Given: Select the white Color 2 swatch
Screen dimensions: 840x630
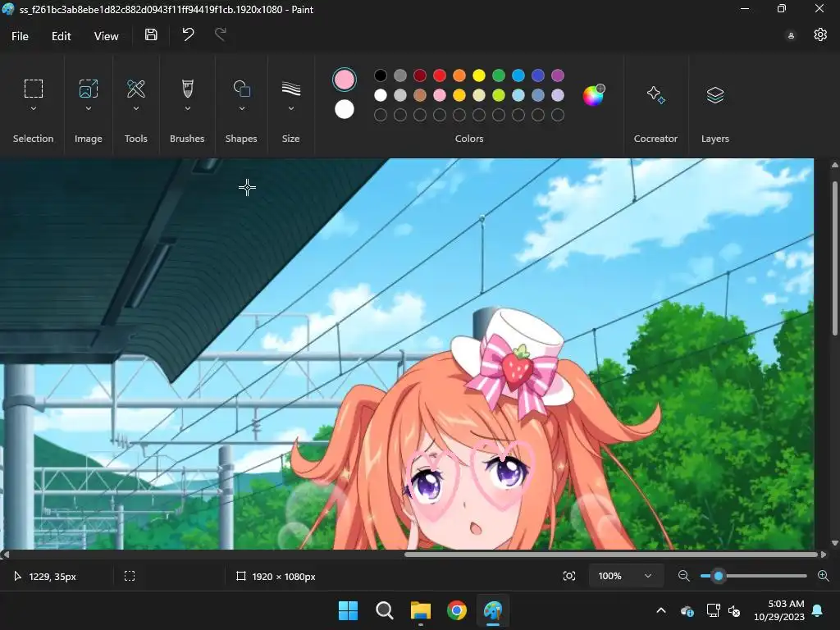Looking at the screenshot, I should 345,109.
